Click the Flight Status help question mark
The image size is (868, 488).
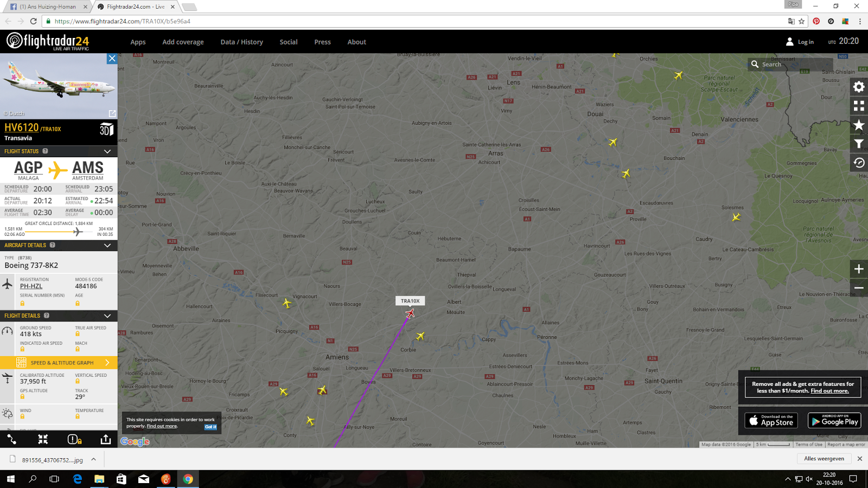(45, 151)
